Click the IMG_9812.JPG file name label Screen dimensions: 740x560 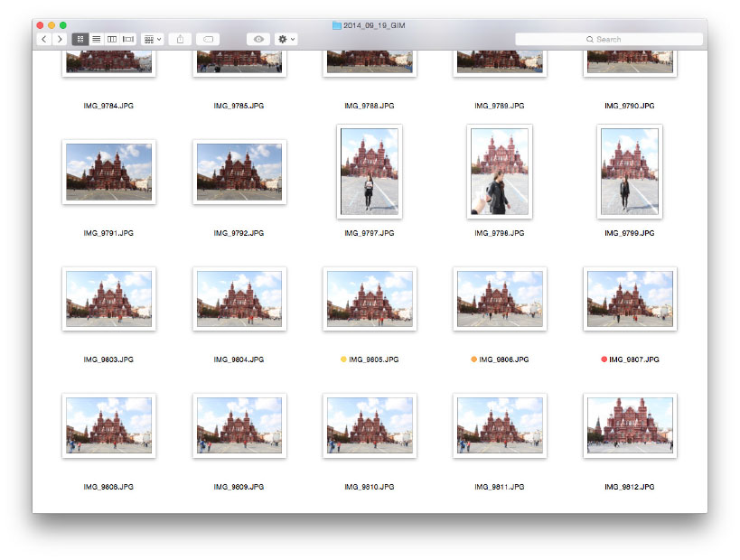click(x=630, y=487)
